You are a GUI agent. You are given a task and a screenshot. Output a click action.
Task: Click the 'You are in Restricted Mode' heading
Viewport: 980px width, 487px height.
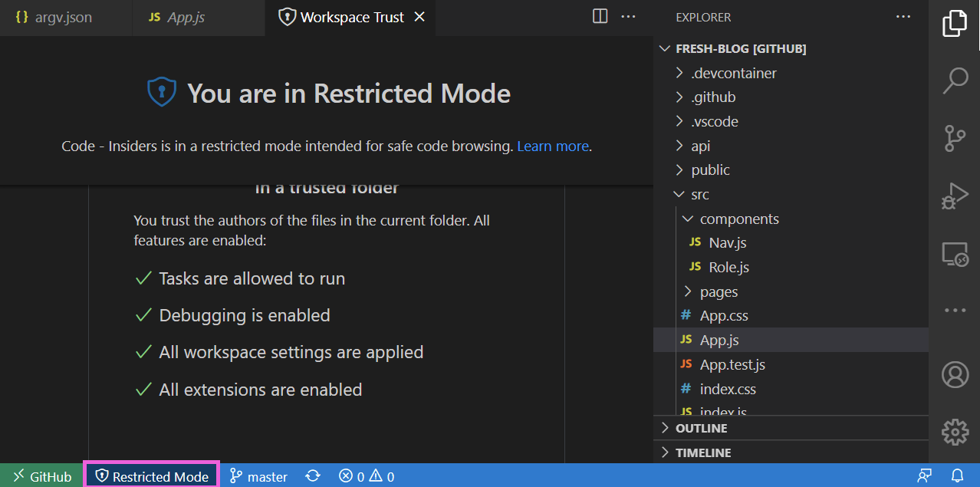349,94
